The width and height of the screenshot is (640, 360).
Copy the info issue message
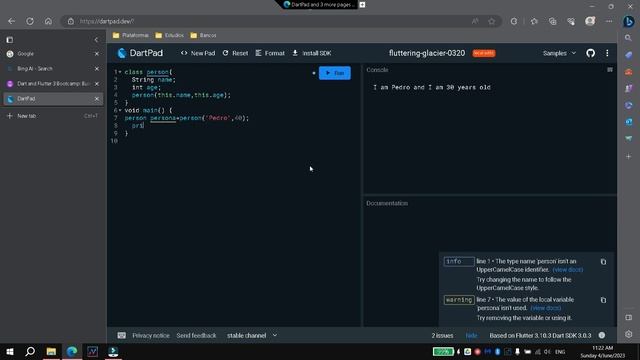[x=603, y=262]
